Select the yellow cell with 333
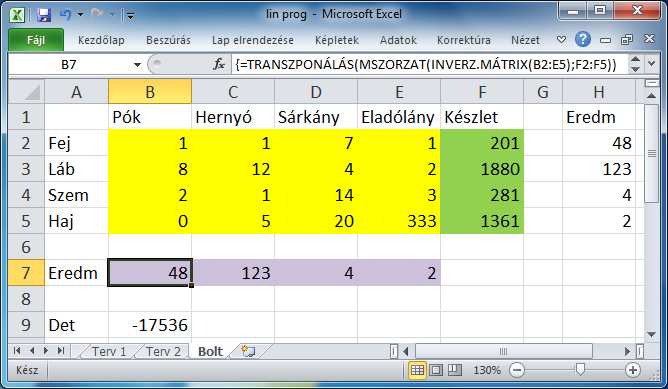The image size is (668, 389). click(x=399, y=221)
